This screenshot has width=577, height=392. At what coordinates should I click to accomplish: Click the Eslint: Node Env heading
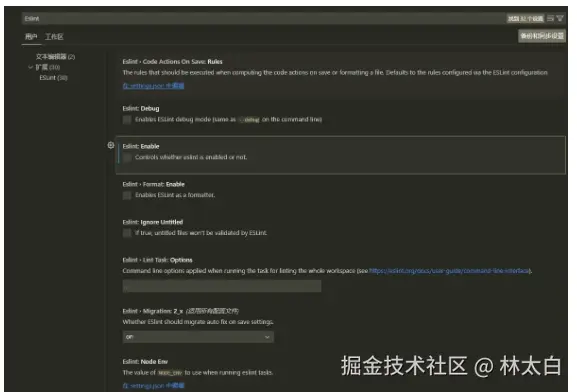point(145,361)
